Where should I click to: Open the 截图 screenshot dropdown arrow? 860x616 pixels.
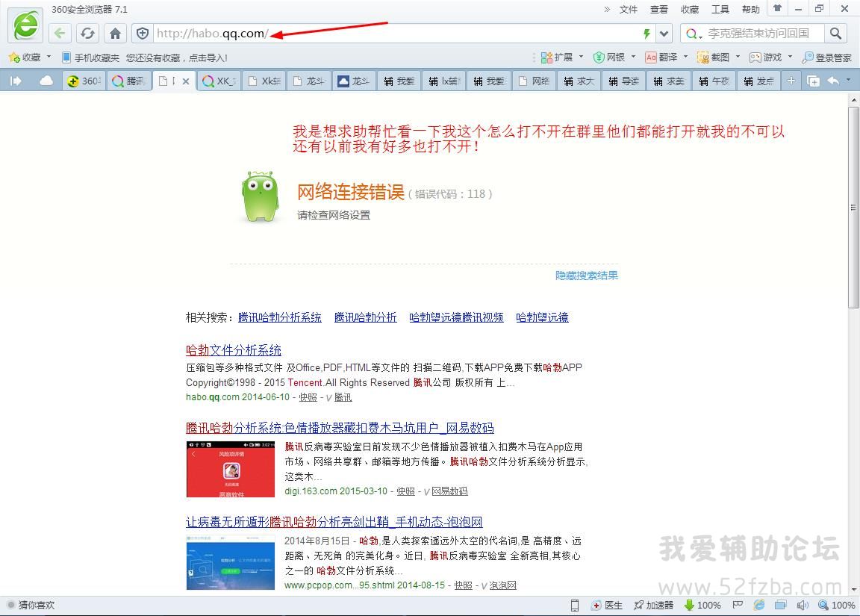pos(738,57)
